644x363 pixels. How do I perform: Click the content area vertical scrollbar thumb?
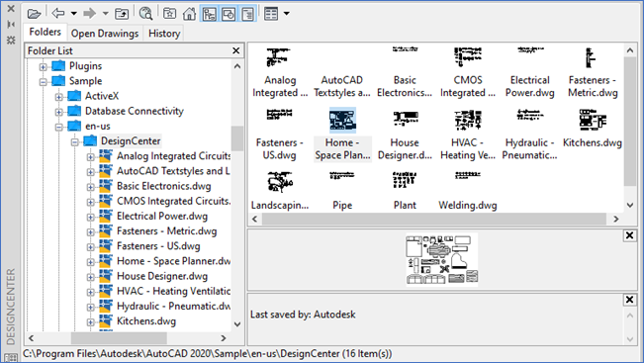630,121
